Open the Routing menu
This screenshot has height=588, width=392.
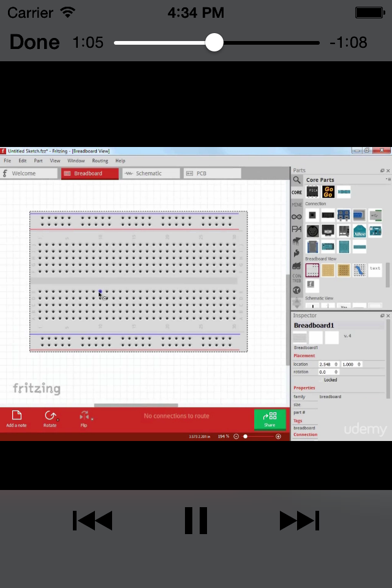click(x=100, y=160)
